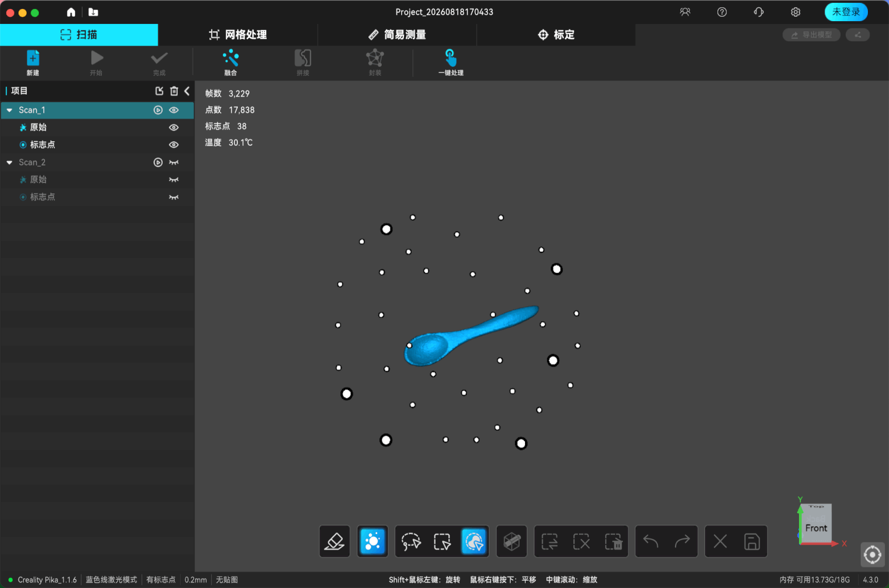Select the connected-region selection tool
The height and width of the screenshot is (588, 889).
tap(474, 541)
